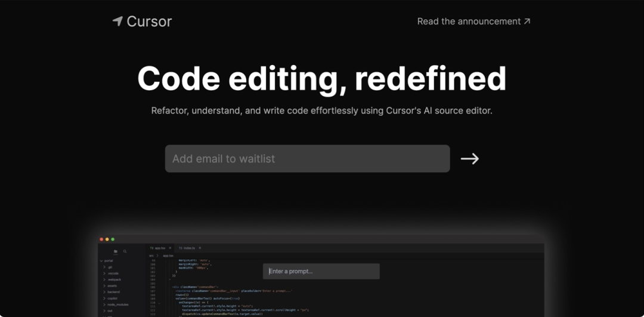644x317 pixels.
Task: Submit email with the right arrow button
Action: 469,159
